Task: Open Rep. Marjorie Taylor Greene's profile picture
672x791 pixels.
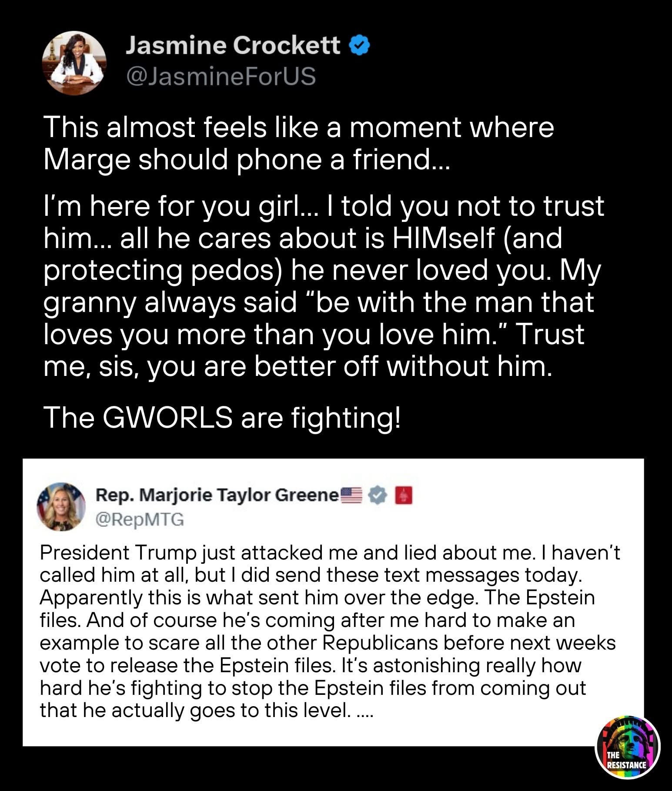Action: coord(61,506)
